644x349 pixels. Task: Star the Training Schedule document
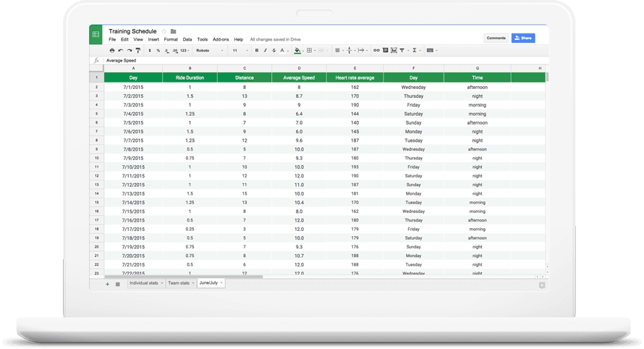[164, 31]
